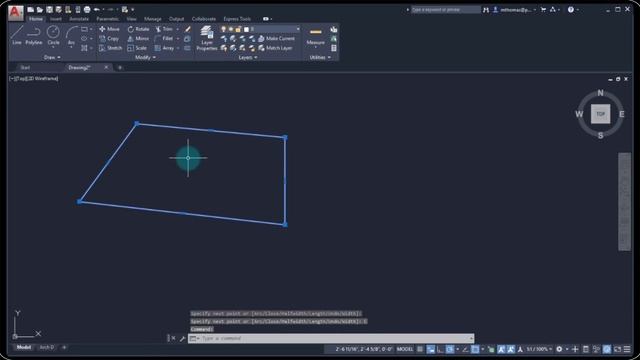
Task: Click the layer color swatch in dropdown
Action: pos(247,29)
